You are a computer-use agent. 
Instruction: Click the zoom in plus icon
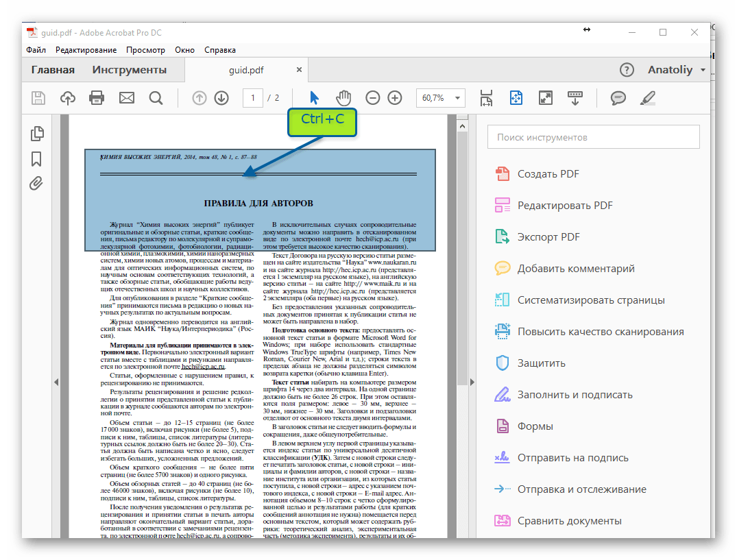point(395,98)
